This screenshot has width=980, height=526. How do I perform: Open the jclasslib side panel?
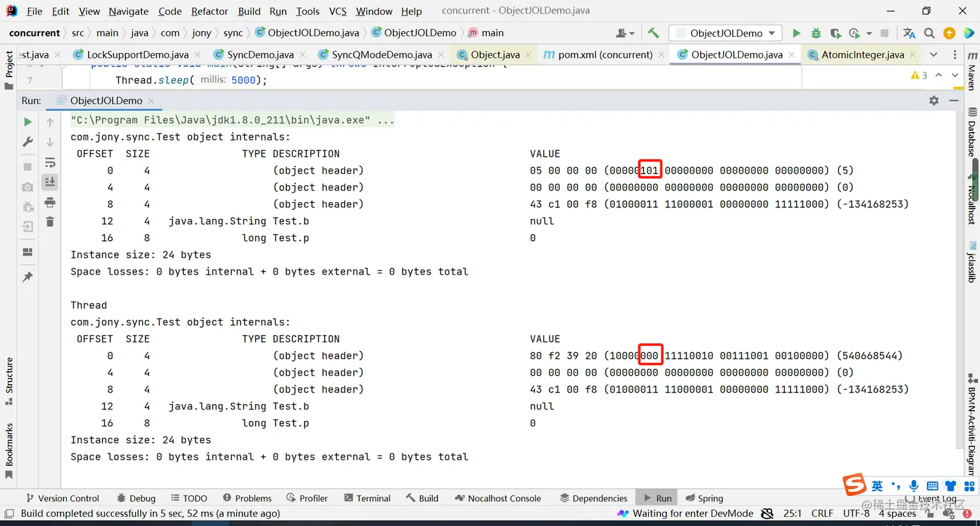coord(972,262)
